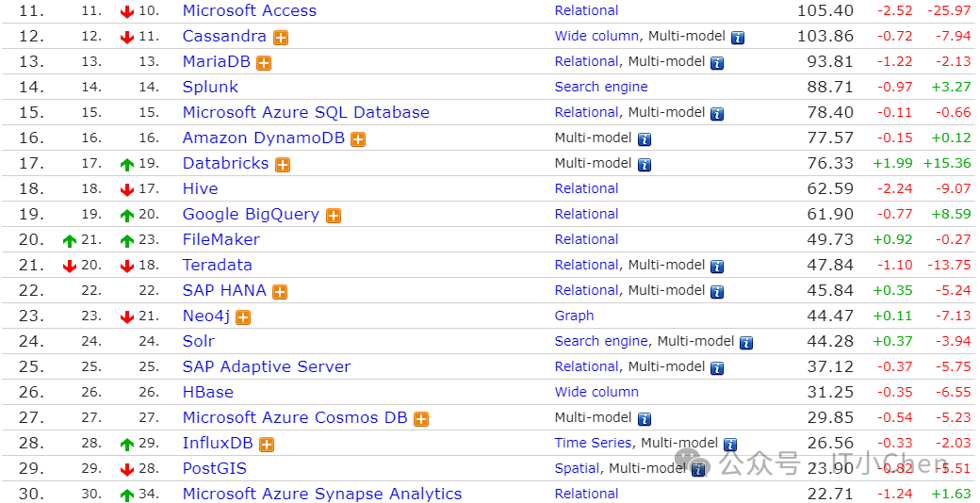Image resolution: width=980 pixels, height=503 pixels.
Task: Open the Solr link
Action: point(199,341)
